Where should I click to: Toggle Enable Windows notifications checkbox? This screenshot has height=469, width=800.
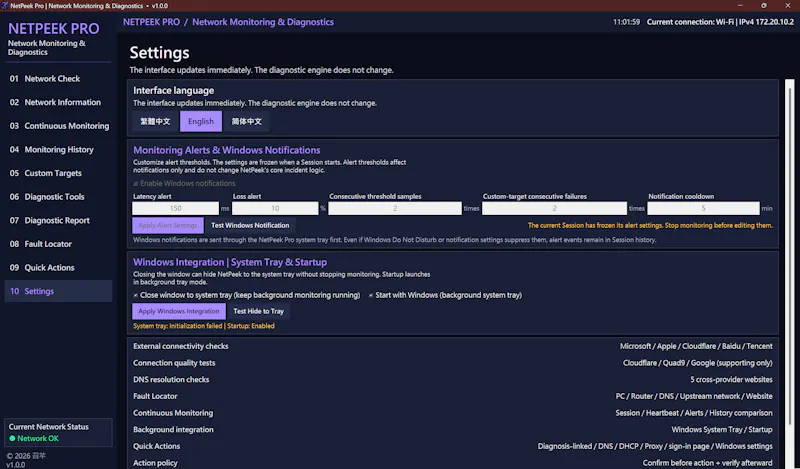point(136,183)
